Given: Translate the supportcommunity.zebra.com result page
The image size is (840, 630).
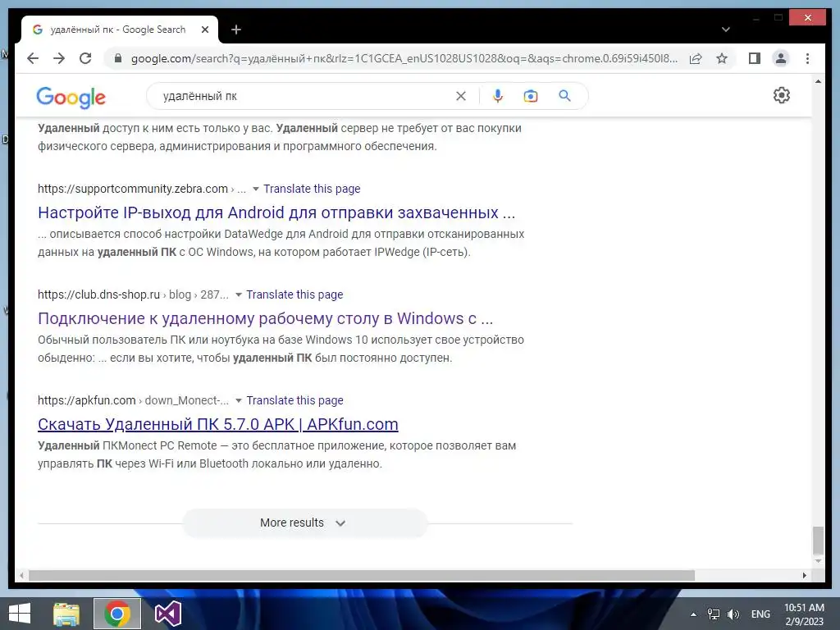Looking at the screenshot, I should click(x=312, y=189).
